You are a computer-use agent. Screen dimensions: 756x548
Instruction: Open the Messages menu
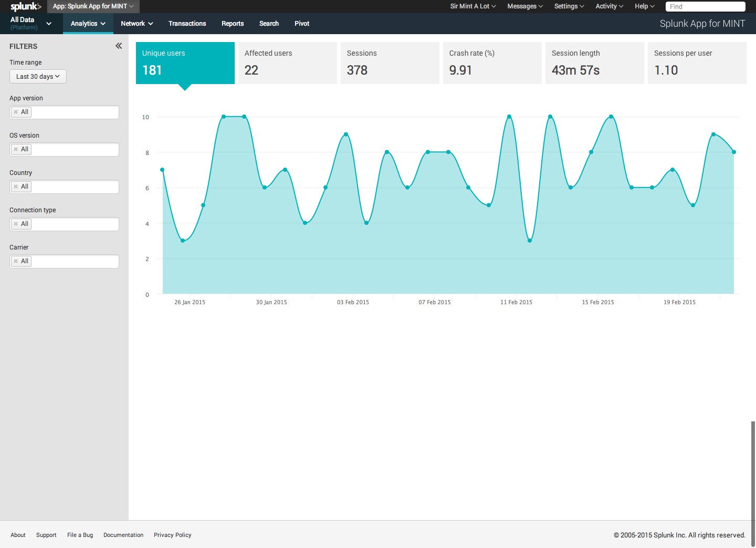coord(525,6)
